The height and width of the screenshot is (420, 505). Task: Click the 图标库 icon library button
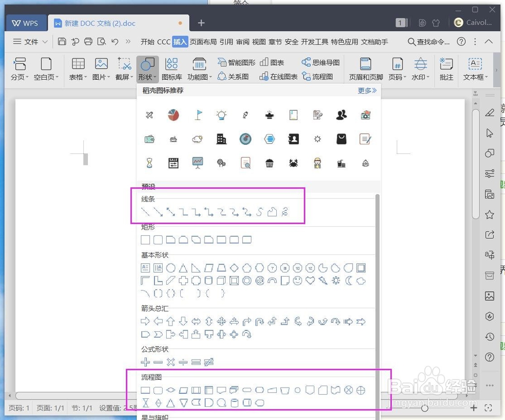[172, 69]
